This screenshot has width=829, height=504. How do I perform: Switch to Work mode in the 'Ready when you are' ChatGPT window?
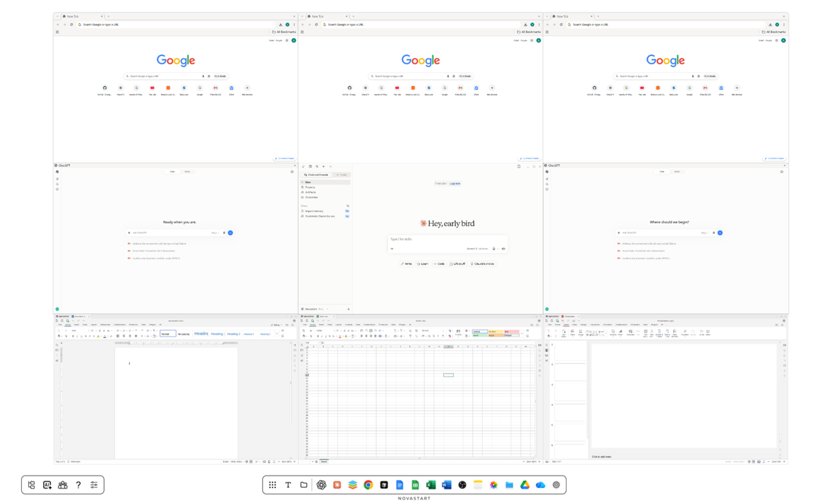point(188,171)
